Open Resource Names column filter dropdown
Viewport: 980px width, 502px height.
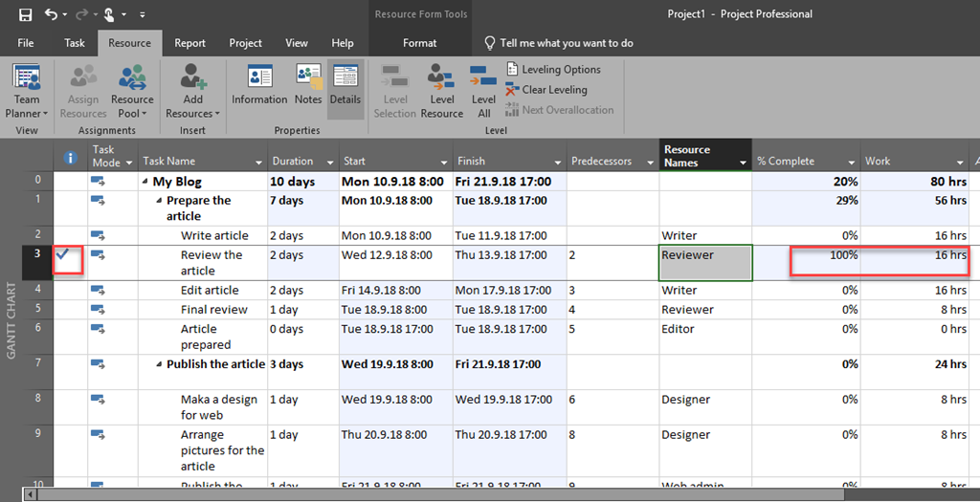coord(742,163)
